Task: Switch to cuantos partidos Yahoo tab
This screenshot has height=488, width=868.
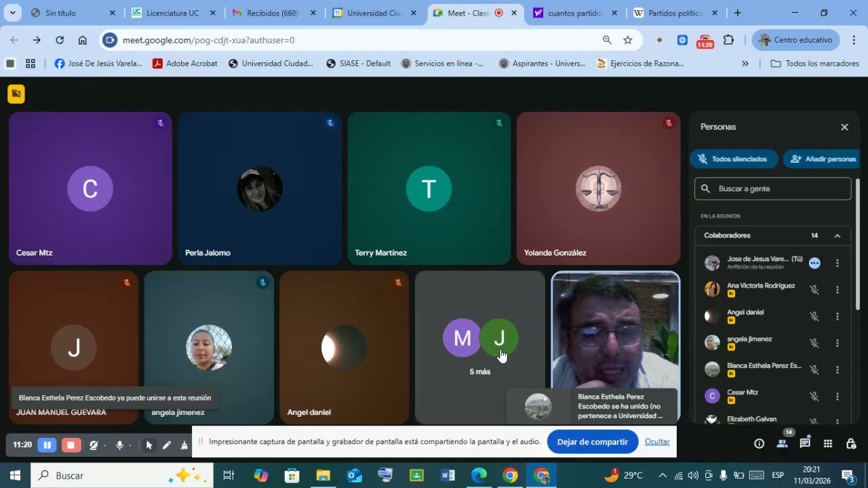Action: tap(575, 13)
